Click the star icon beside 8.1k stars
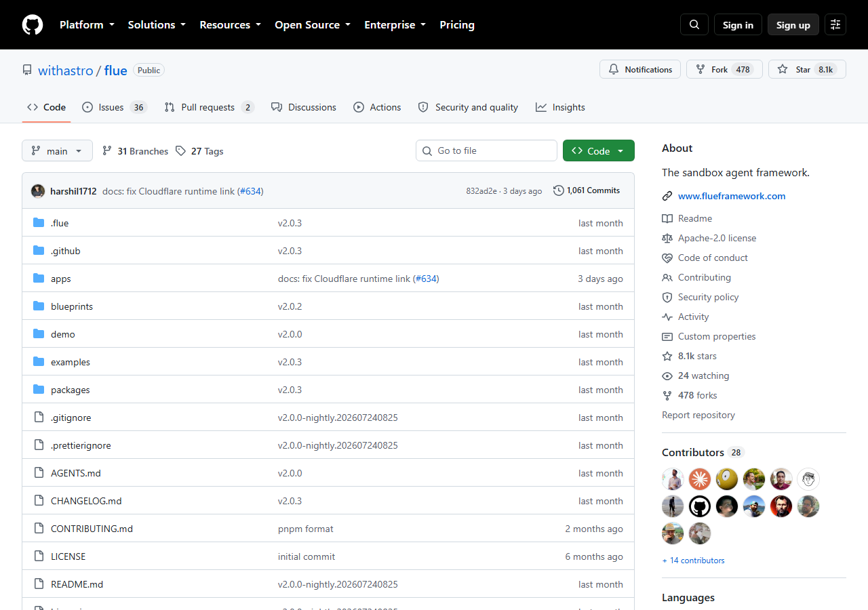Image resolution: width=868 pixels, height=610 pixels. (667, 356)
